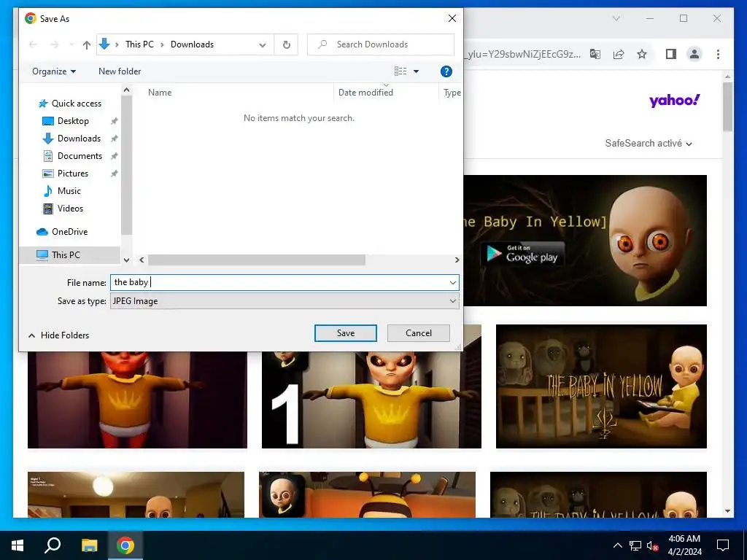Bookmark this tab with the star icon
The width and height of the screenshot is (747, 560).
(x=642, y=54)
